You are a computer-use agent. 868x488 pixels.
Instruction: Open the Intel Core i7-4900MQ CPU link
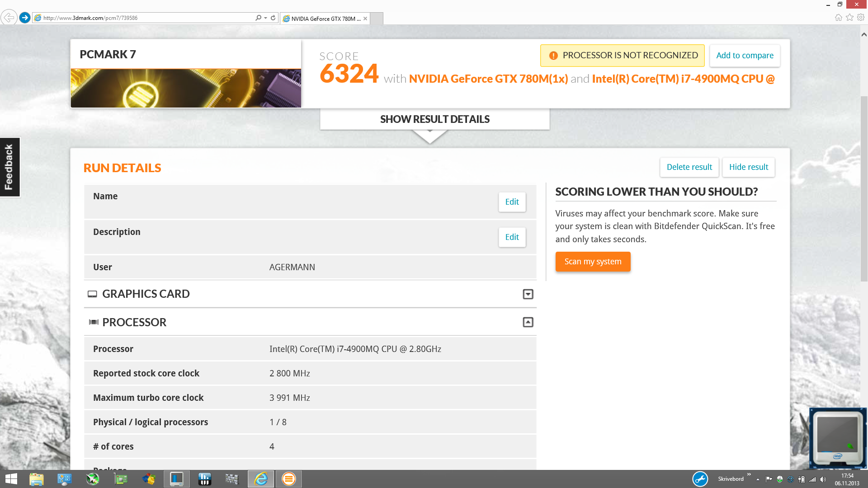tap(683, 79)
